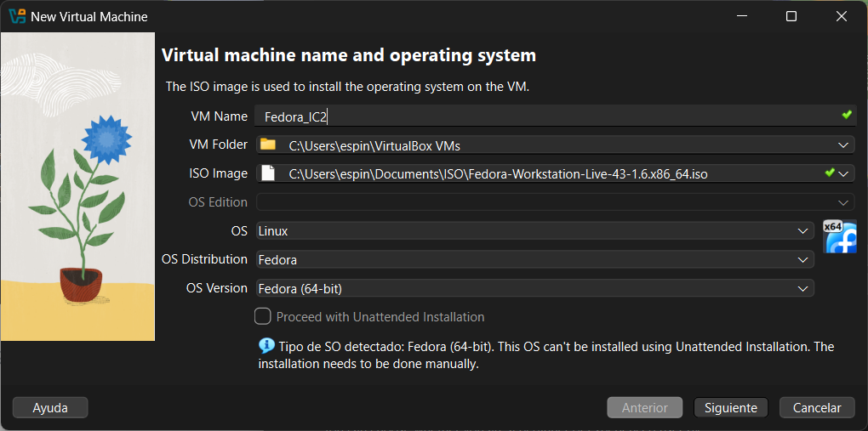Click the yellow folder icon in VM Folder
Image resolution: width=868 pixels, height=431 pixels.
[268, 145]
